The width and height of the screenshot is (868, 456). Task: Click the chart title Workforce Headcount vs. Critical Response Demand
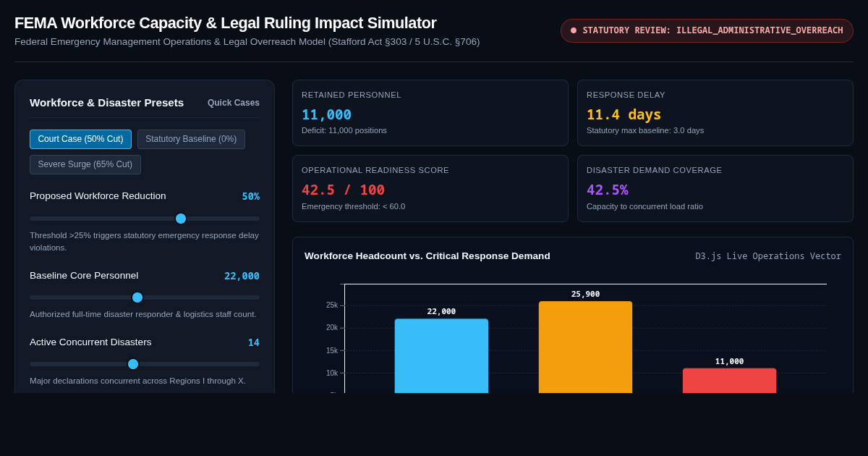[x=427, y=256]
